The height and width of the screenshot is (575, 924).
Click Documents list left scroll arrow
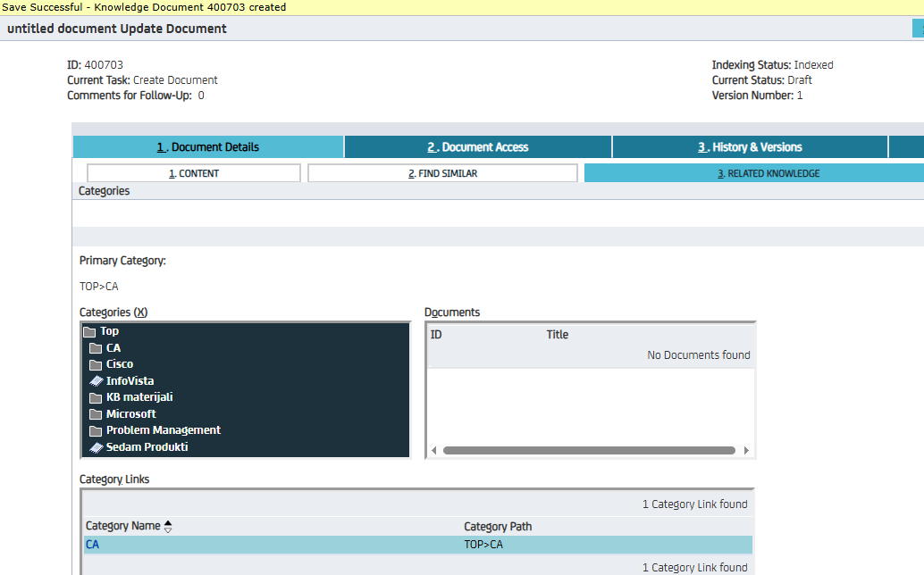pos(434,450)
